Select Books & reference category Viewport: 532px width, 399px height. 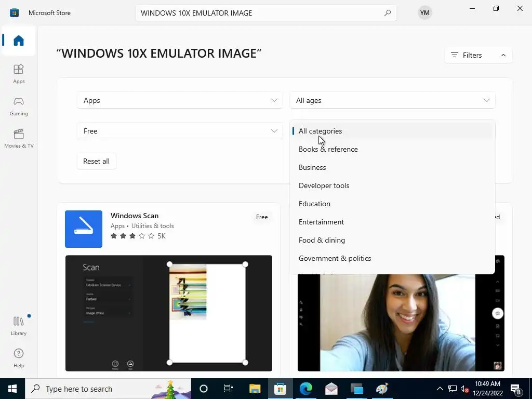[392, 149]
